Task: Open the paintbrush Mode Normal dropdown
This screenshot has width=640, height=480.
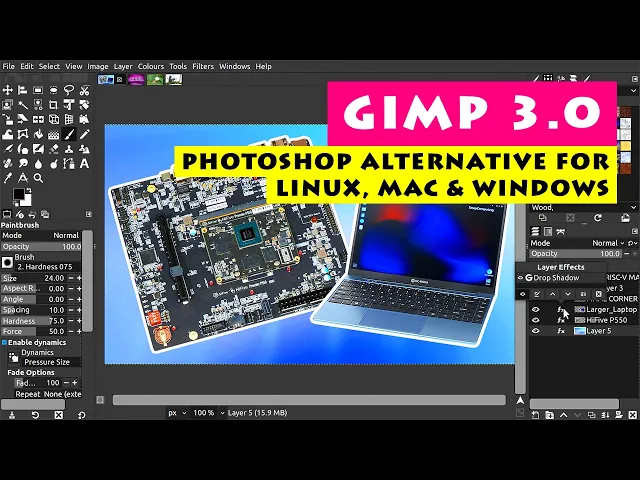Action: [x=41, y=236]
